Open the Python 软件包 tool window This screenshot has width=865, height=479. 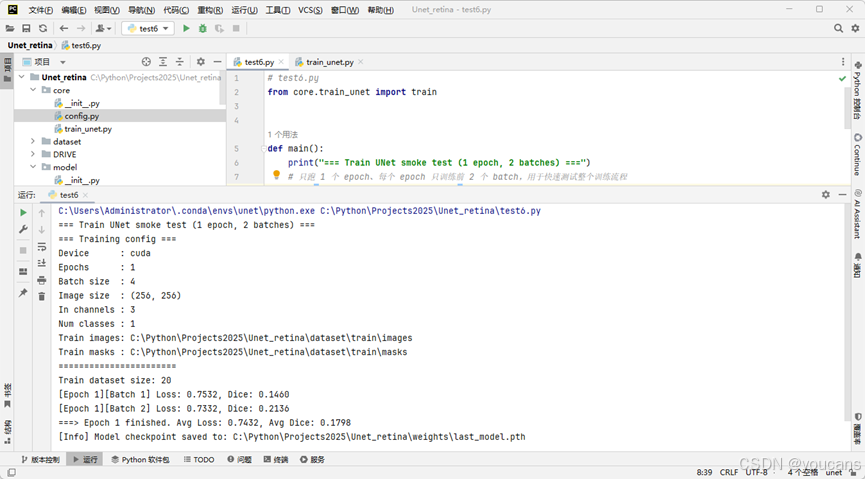[141, 459]
